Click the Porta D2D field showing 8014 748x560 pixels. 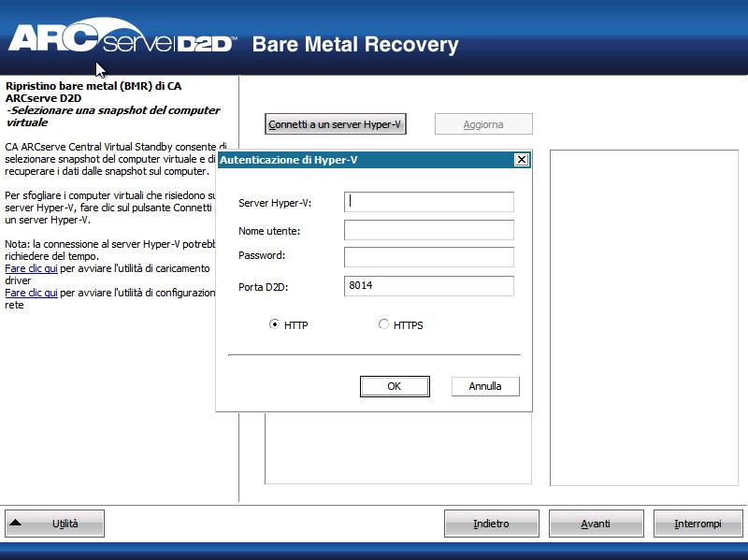click(x=429, y=286)
